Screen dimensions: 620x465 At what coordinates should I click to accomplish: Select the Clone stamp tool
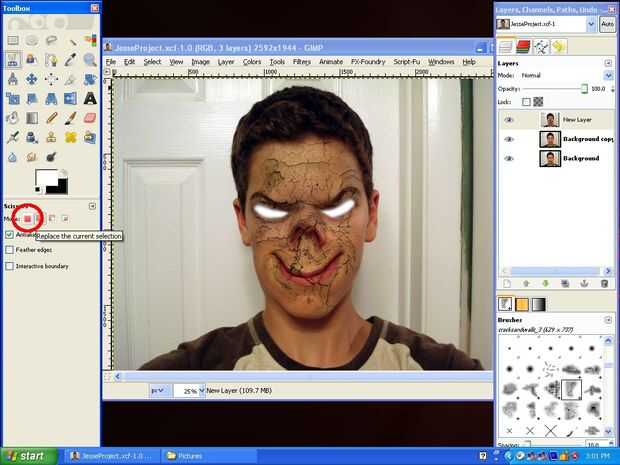(51, 137)
